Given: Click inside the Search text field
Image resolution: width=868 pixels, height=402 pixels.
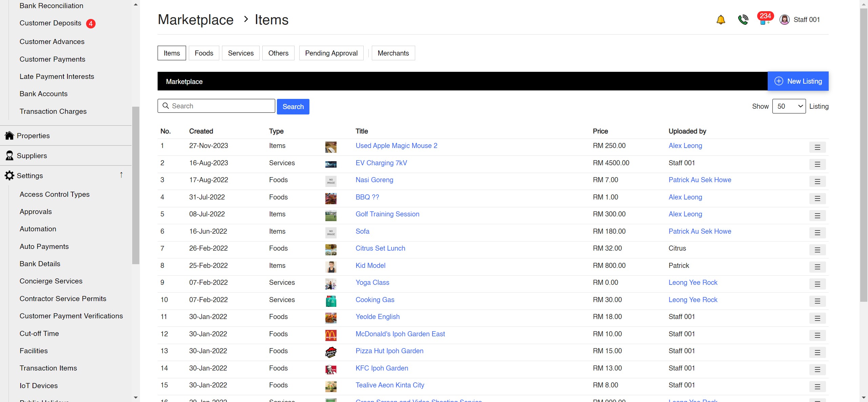Looking at the screenshot, I should 220,106.
